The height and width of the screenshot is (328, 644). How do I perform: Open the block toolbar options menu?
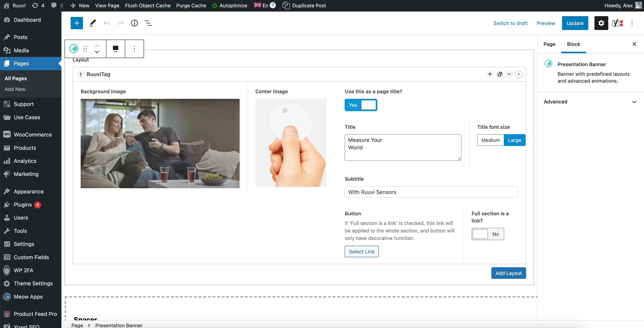click(134, 49)
